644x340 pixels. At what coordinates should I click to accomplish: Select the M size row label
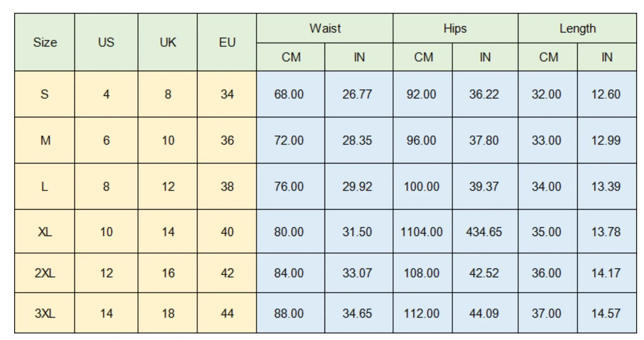(45, 140)
